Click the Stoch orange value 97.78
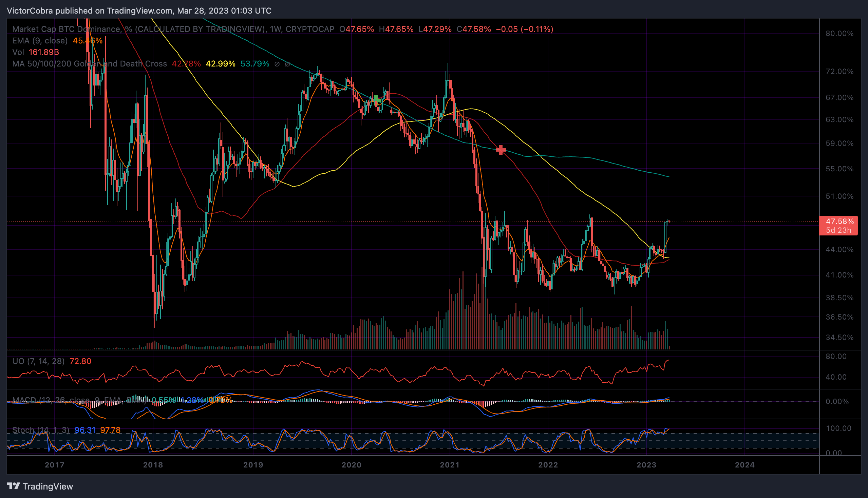868x498 pixels. pos(110,430)
